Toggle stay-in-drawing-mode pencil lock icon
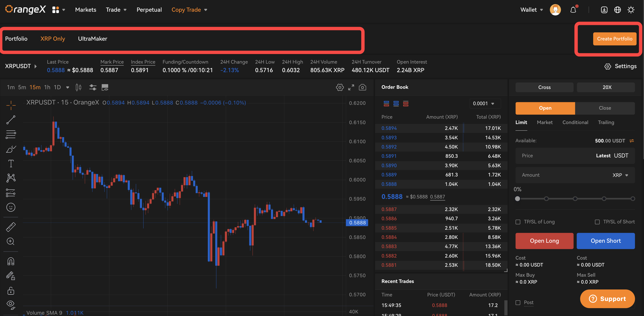The height and width of the screenshot is (316, 644). [x=11, y=276]
